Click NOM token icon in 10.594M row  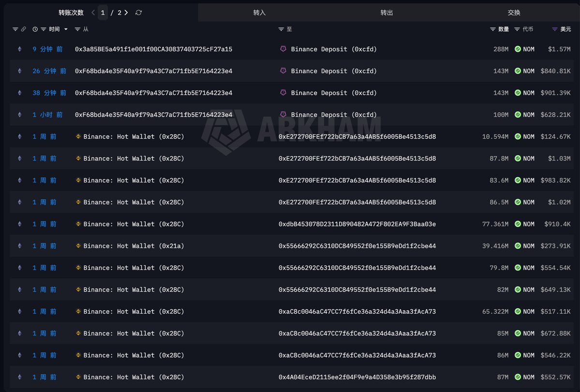coord(518,136)
